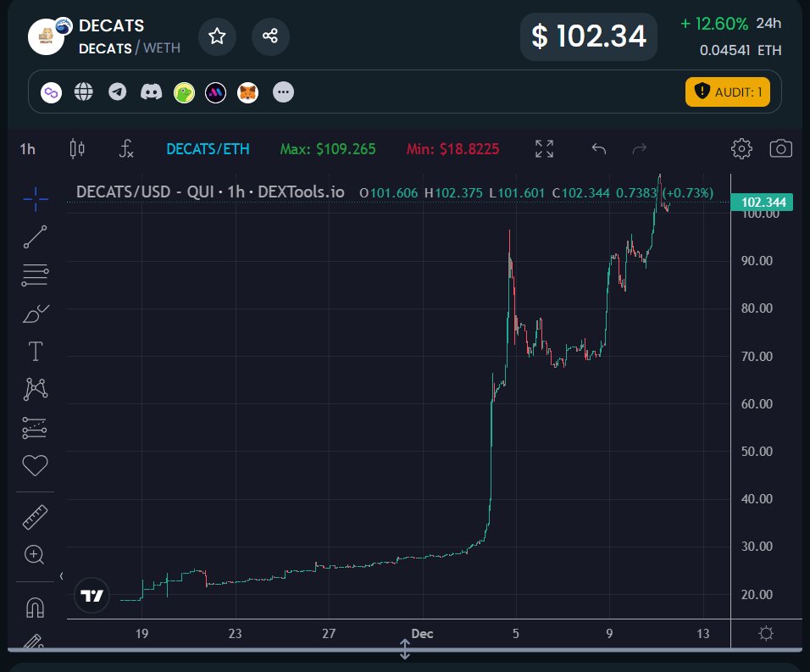Click the DECATS token logo

46,36
